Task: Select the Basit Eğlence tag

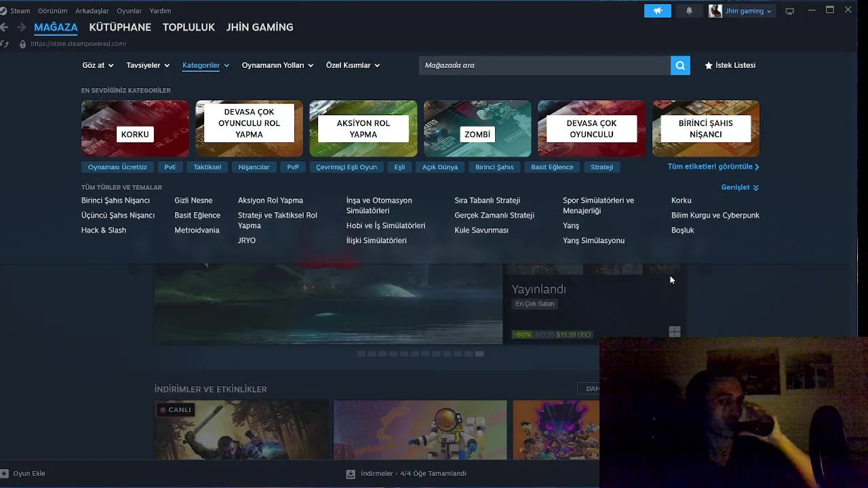Action: click(x=552, y=167)
